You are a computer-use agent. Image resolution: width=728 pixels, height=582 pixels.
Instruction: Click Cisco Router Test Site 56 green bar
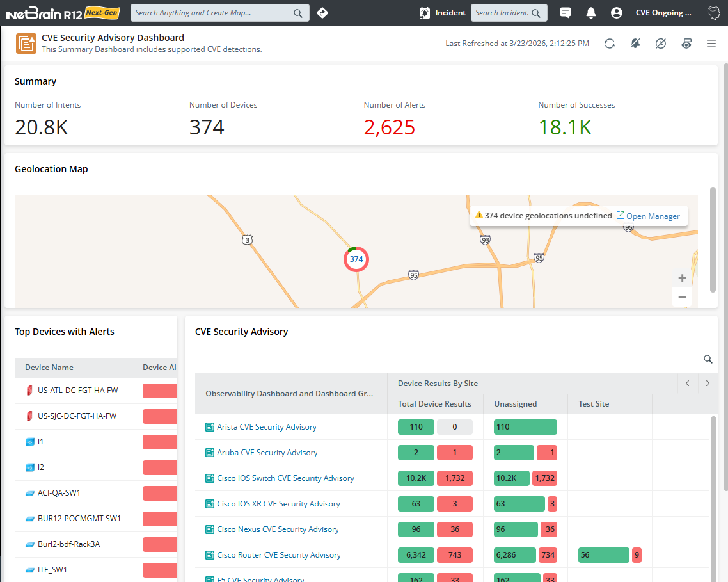click(x=603, y=554)
